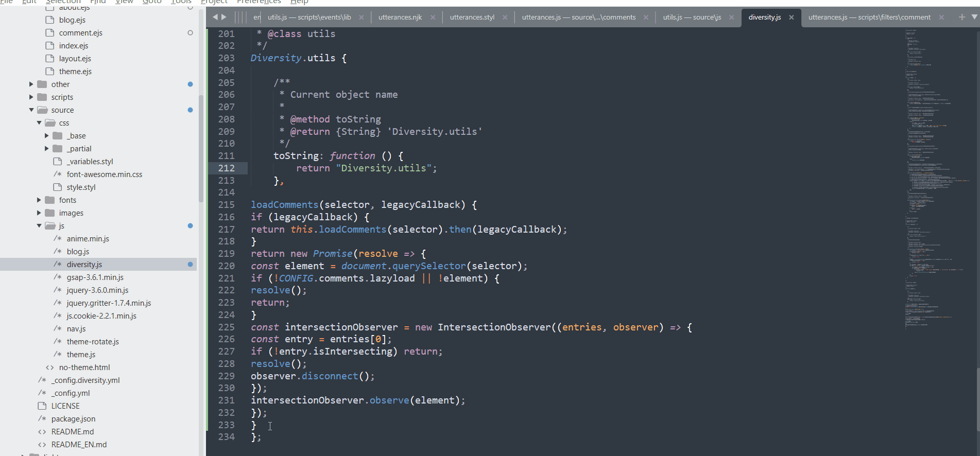Viewport: 980px width, 456px height.
Task: Expand the _base folder
Action: tap(47, 136)
